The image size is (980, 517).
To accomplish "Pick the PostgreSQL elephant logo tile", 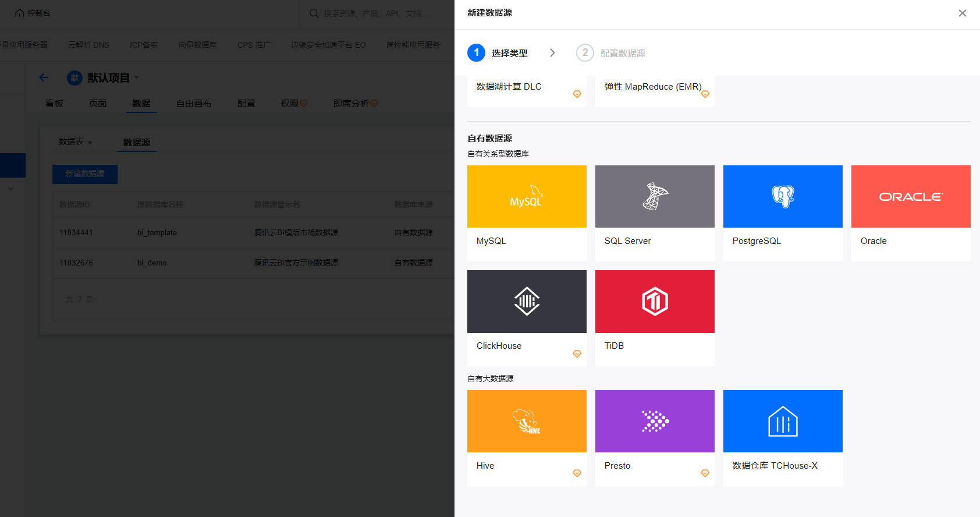I will [783, 196].
